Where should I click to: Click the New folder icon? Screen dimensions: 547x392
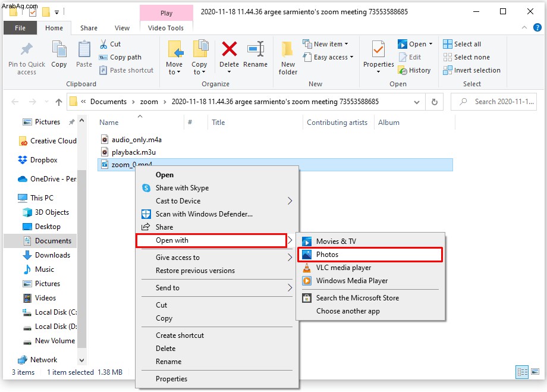pos(287,49)
